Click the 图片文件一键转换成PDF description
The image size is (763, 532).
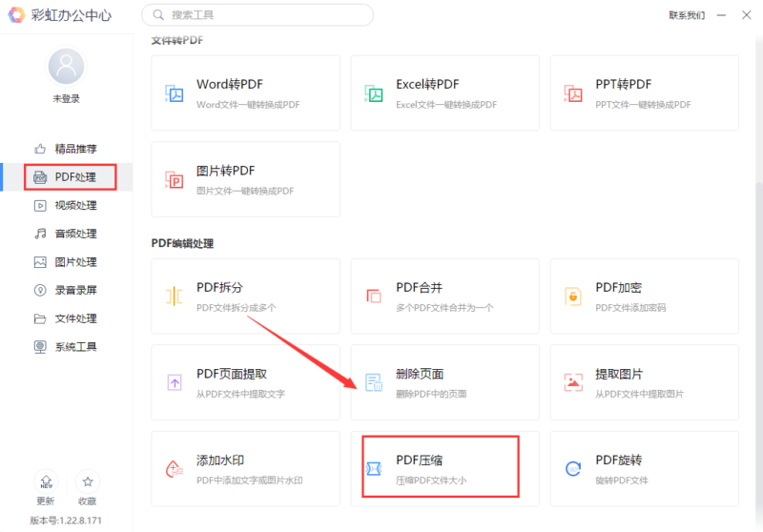(x=245, y=191)
